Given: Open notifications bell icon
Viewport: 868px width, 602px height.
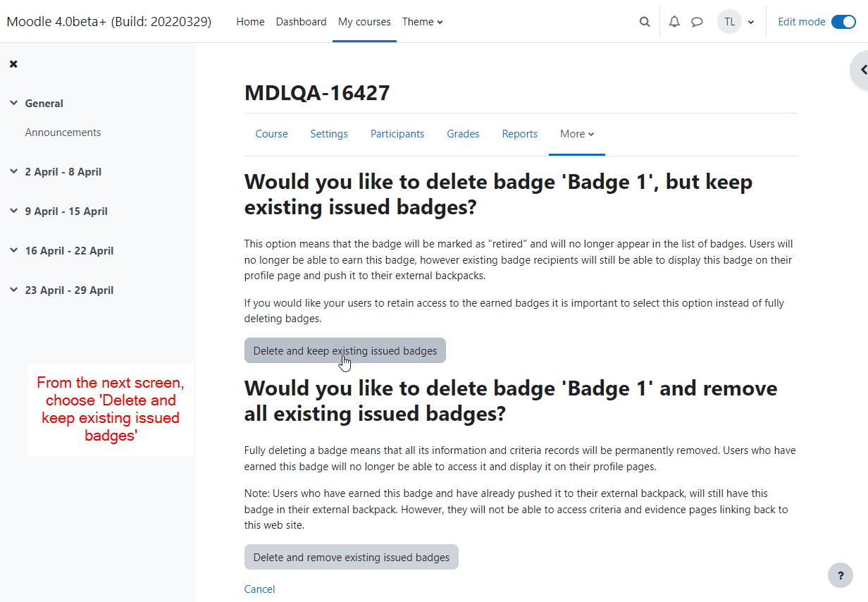Looking at the screenshot, I should (674, 22).
